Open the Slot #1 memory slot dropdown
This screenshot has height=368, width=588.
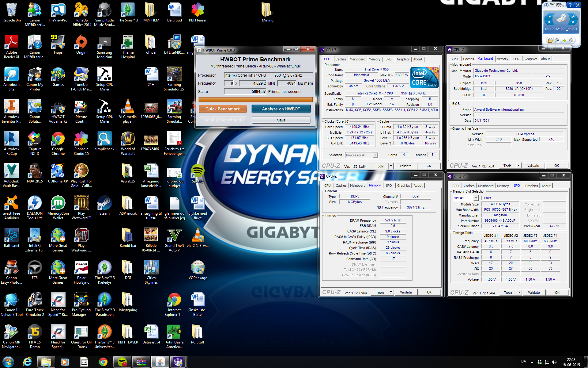(466, 198)
